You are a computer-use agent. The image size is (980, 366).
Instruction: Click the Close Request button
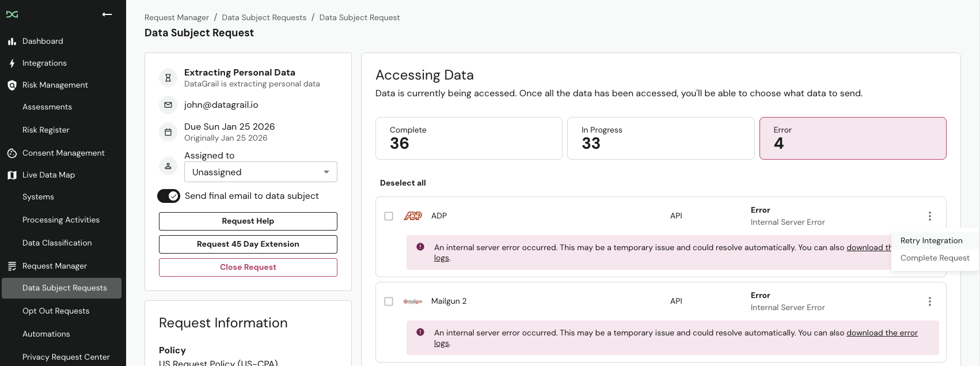pos(248,267)
